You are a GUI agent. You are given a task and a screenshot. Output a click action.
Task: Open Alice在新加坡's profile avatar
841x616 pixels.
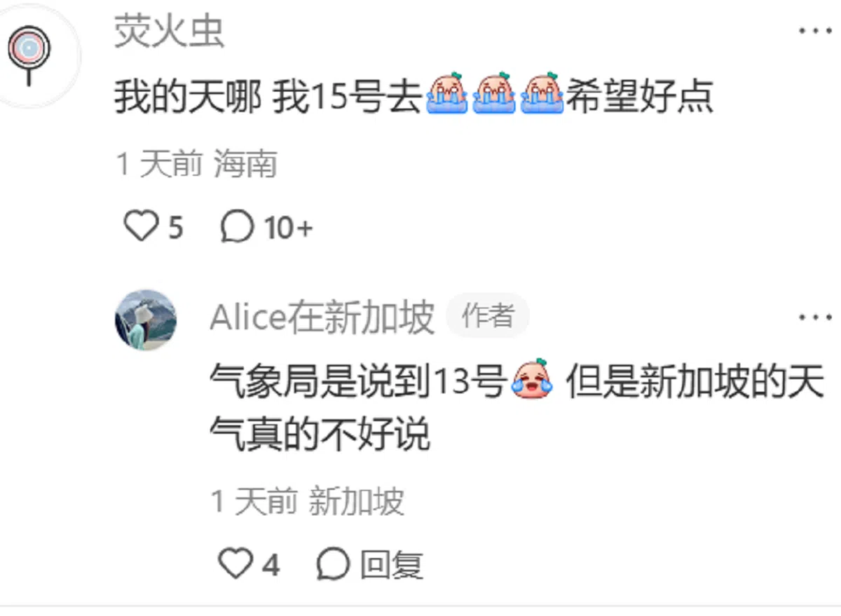146,320
